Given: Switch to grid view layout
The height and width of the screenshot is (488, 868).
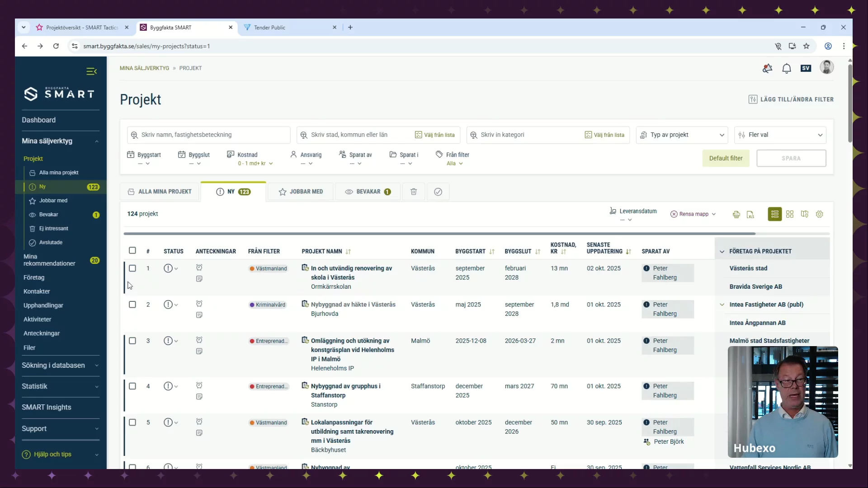Looking at the screenshot, I should pyautogui.click(x=790, y=214).
